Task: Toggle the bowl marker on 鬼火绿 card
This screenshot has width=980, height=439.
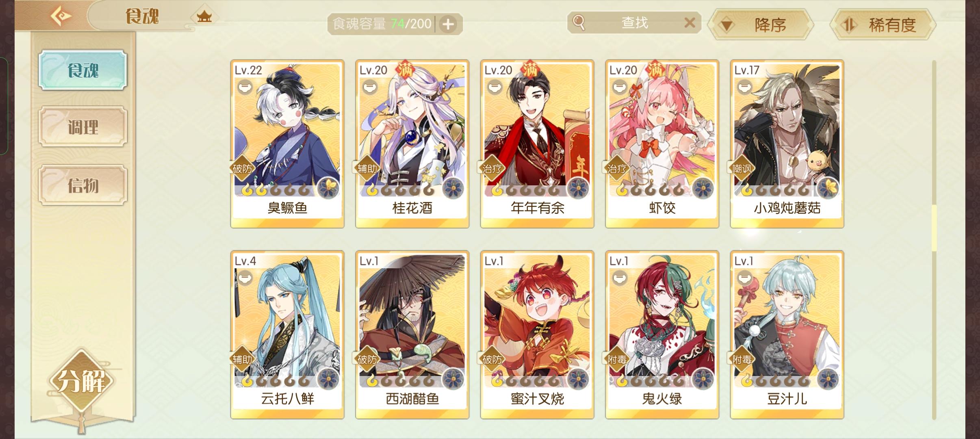Action: 620,278
